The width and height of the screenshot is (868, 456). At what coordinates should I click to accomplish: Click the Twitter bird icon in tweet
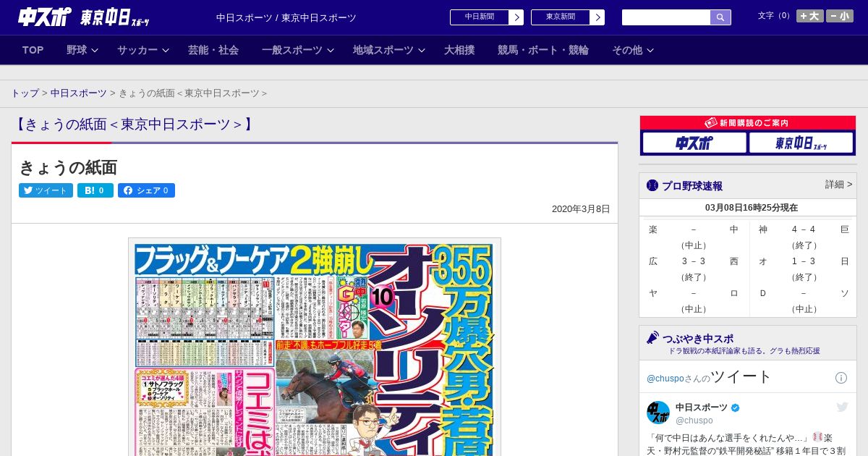[x=842, y=407]
